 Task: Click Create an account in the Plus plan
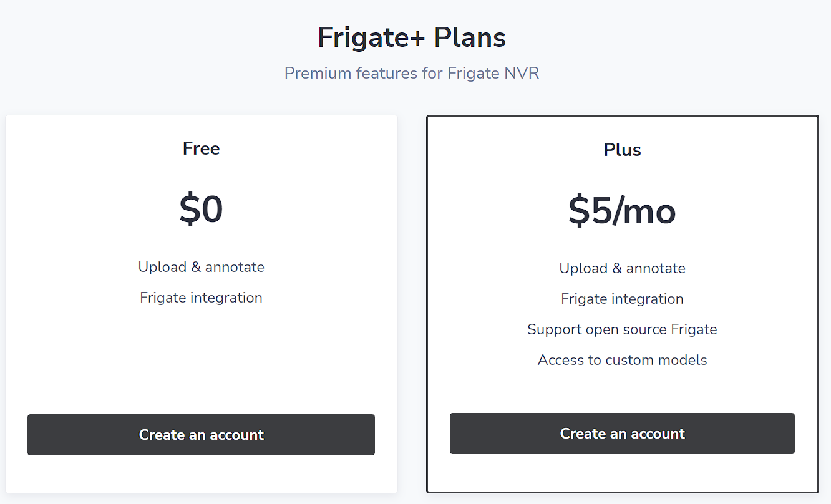pyautogui.click(x=622, y=433)
